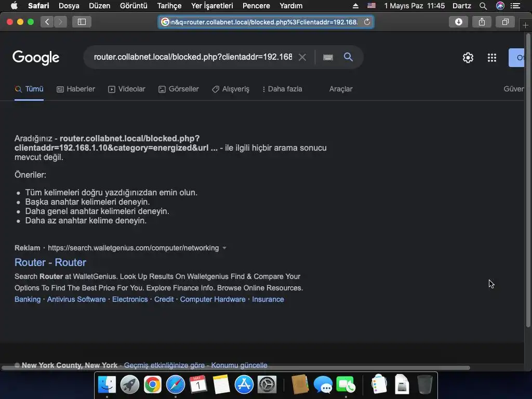Show the tab overview button
Viewport: 532px width, 399px height.
point(505,22)
